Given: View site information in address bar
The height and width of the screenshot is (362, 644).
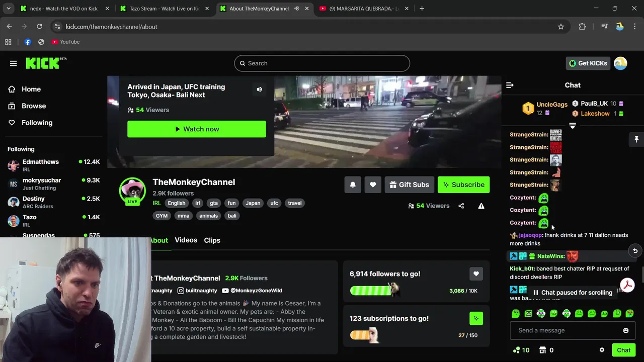Looking at the screenshot, I should [57, 27].
